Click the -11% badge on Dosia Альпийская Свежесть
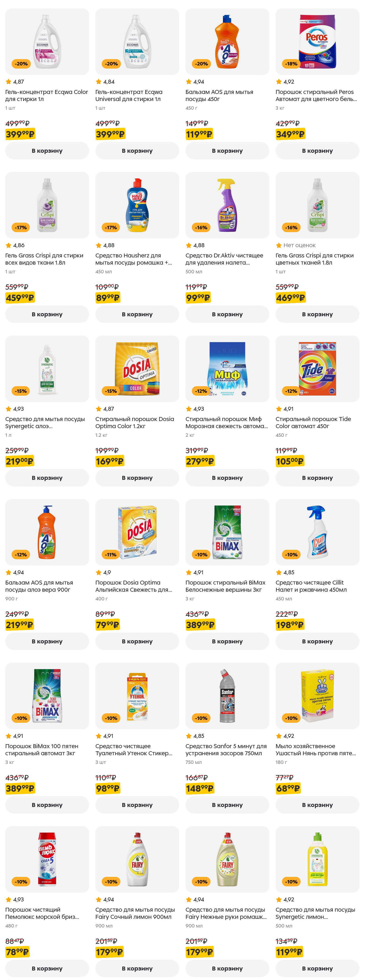The height and width of the screenshot is (980, 371). tap(111, 555)
